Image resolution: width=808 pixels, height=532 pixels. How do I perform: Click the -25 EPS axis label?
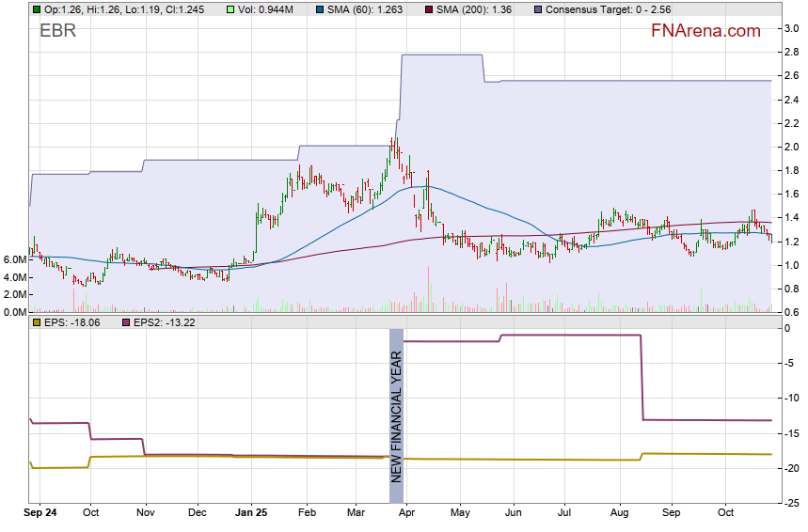click(x=793, y=504)
